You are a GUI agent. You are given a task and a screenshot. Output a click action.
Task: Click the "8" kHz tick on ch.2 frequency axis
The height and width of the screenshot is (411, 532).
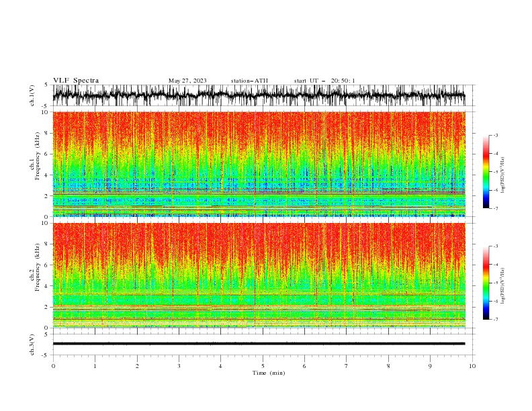46,244
